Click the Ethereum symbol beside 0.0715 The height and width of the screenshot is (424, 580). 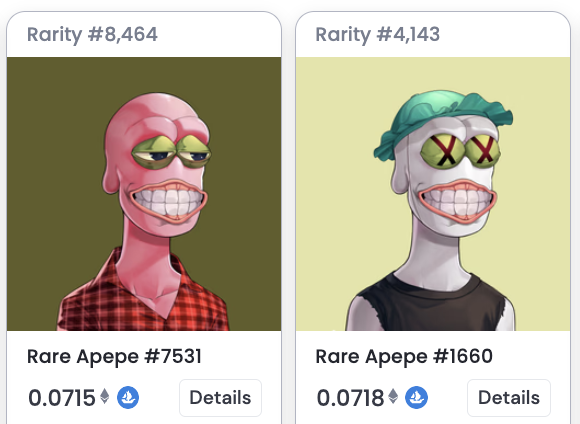(x=105, y=396)
